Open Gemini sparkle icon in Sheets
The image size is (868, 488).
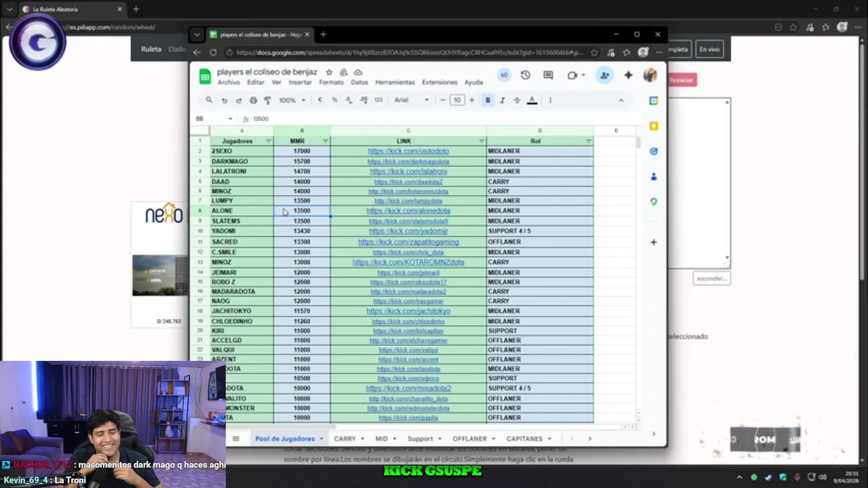tap(628, 75)
